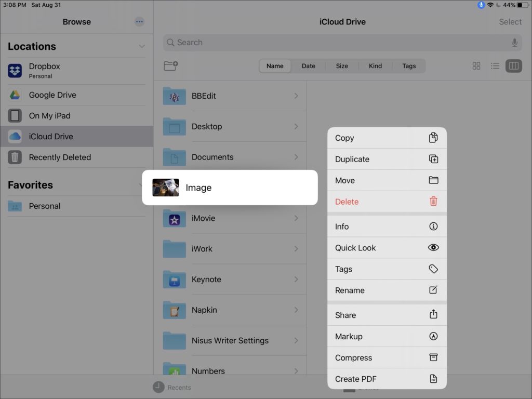The image size is (532, 399).
Task: Choose Duplicate from the context menu
Action: click(x=387, y=159)
